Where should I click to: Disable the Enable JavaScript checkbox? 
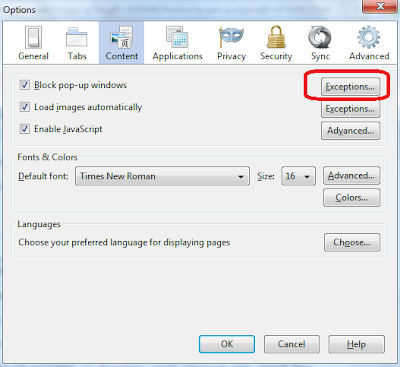[x=24, y=129]
